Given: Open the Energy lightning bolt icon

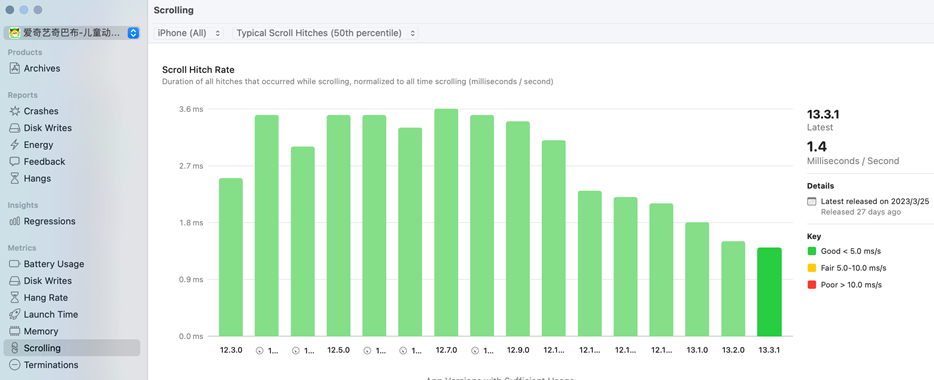Looking at the screenshot, I should click(x=14, y=145).
